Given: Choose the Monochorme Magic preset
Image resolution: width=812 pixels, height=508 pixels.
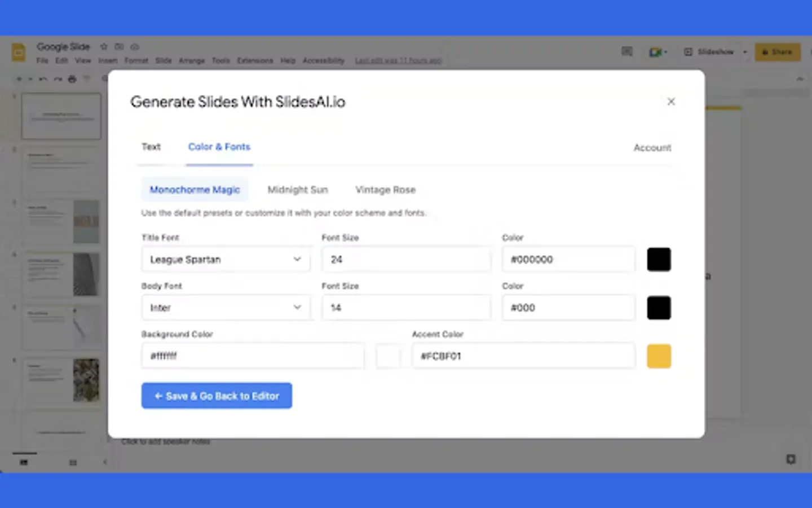Looking at the screenshot, I should (195, 190).
